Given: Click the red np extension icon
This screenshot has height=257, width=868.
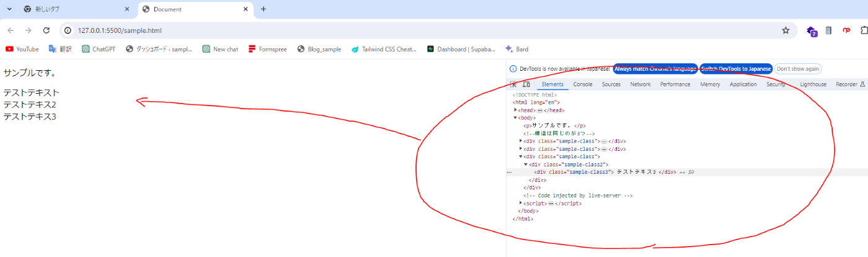Looking at the screenshot, I should click(846, 30).
